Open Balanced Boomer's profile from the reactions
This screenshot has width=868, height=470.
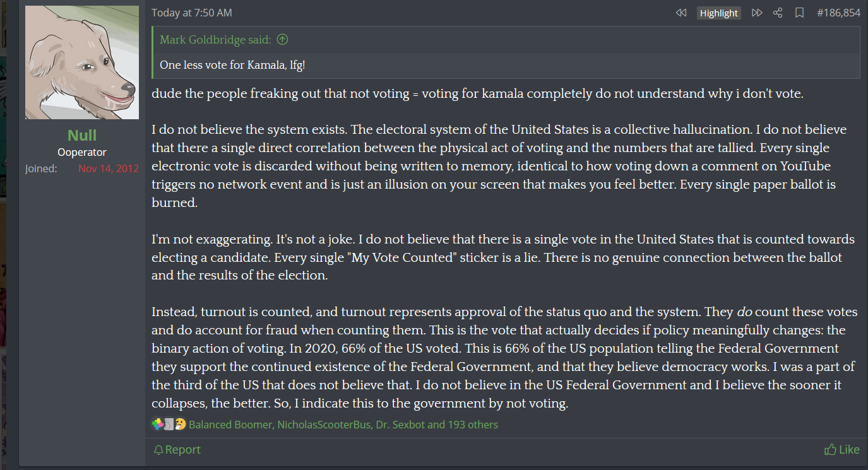[231, 425]
